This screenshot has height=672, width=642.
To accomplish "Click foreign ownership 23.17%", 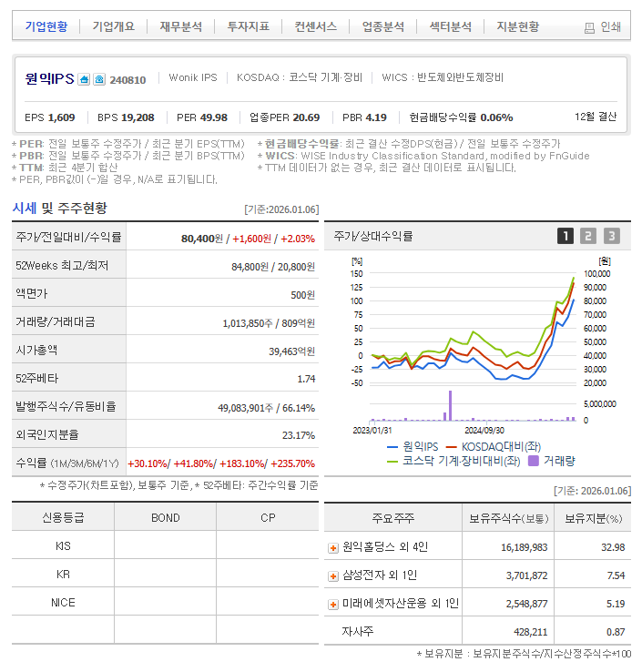I will tap(299, 435).
